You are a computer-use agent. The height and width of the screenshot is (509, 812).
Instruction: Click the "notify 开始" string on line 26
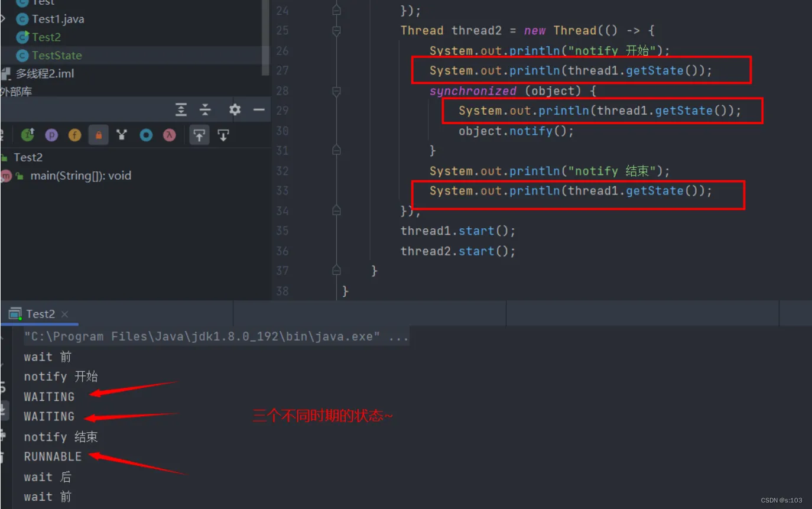tap(611, 51)
